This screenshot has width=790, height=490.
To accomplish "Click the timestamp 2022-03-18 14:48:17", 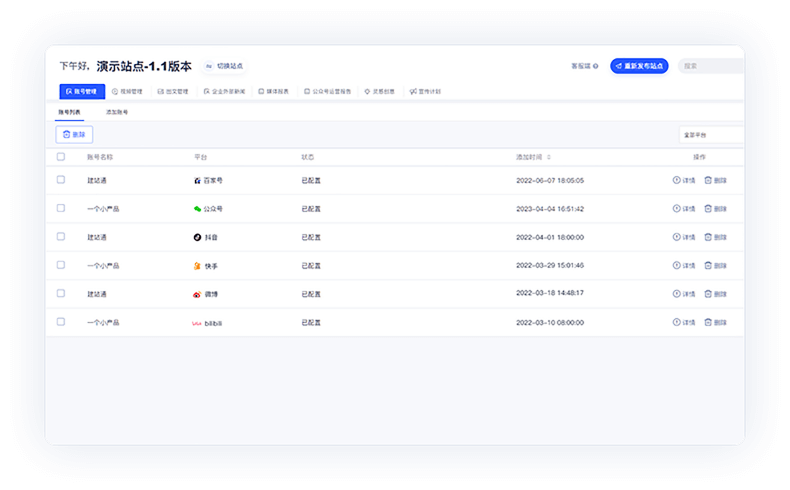I will tap(550, 293).
